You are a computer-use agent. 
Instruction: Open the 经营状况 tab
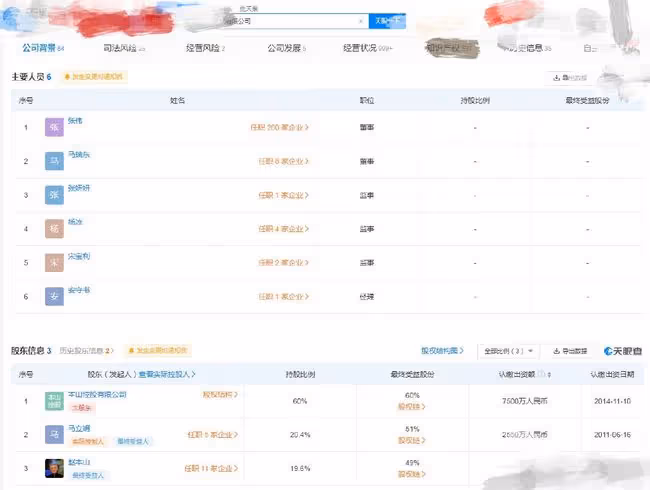point(367,48)
